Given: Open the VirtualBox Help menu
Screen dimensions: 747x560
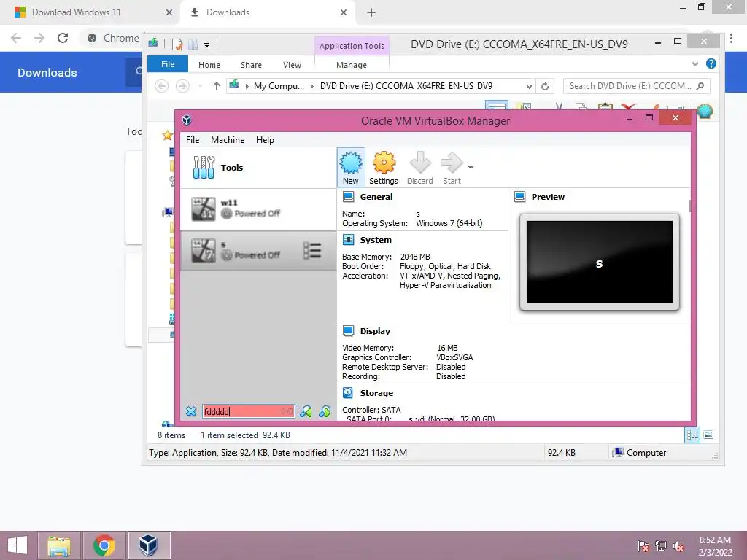Looking at the screenshot, I should [x=265, y=140].
